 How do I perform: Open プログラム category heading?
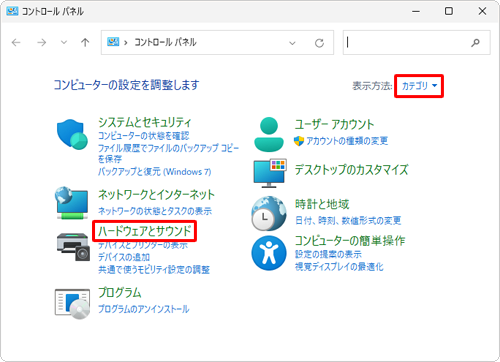tap(120, 293)
